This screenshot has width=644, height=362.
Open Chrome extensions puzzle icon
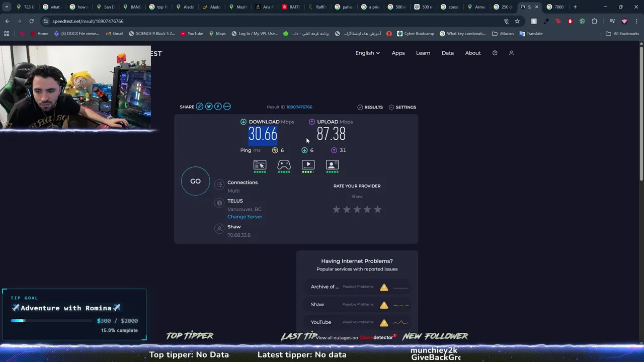click(594, 21)
